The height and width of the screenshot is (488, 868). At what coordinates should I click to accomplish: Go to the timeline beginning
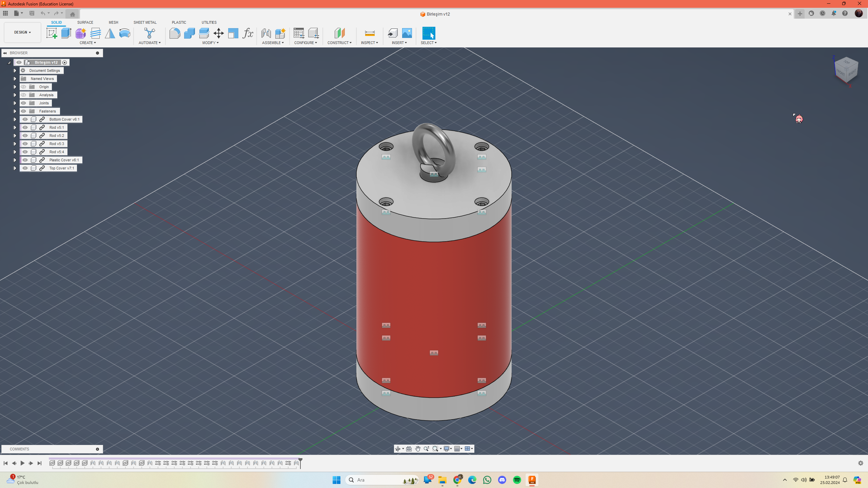click(x=5, y=463)
